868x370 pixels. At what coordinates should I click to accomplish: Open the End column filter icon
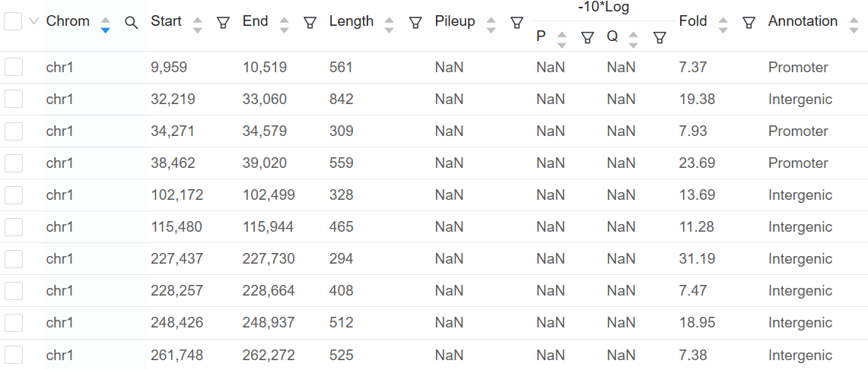click(310, 23)
